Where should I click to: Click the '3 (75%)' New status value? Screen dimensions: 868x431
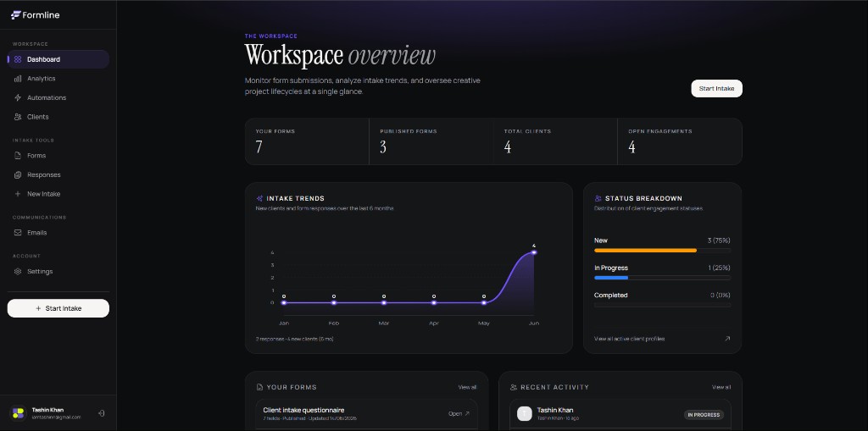pos(719,240)
